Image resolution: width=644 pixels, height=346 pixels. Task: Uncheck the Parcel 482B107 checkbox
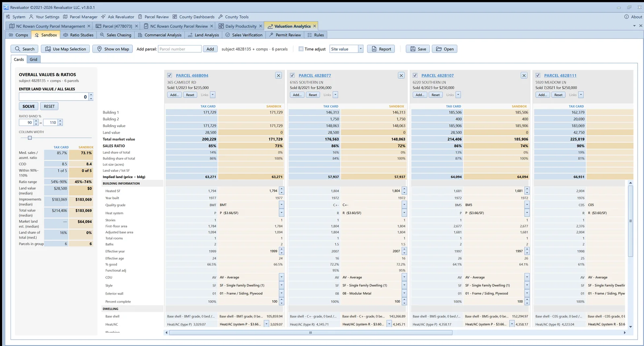point(415,75)
